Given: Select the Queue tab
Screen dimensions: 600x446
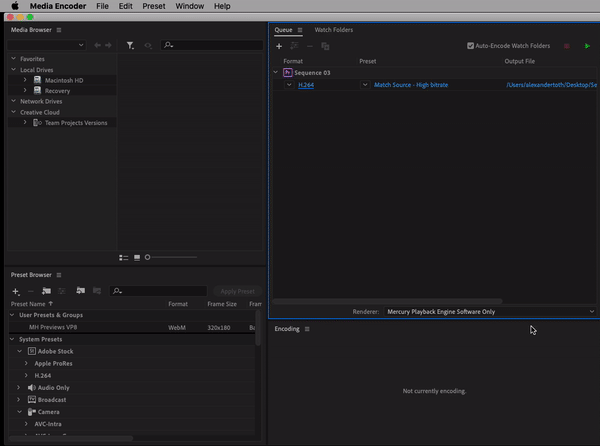Looking at the screenshot, I should (x=283, y=30).
